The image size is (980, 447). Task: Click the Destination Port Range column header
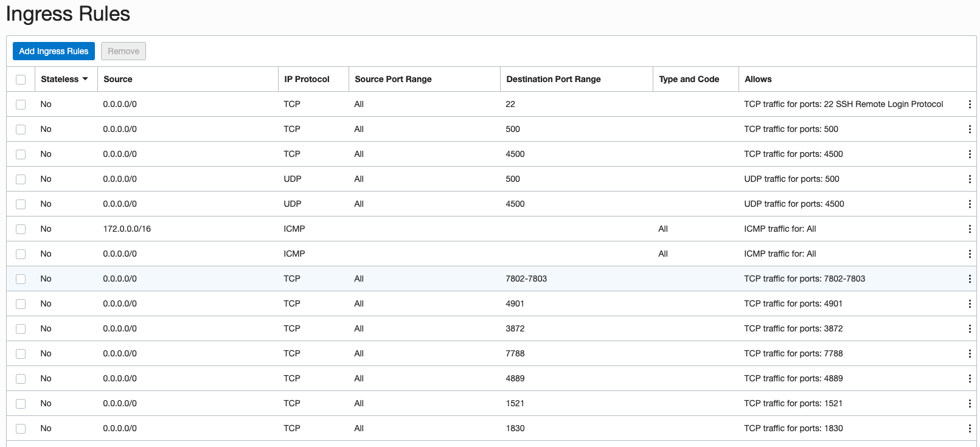coord(553,79)
